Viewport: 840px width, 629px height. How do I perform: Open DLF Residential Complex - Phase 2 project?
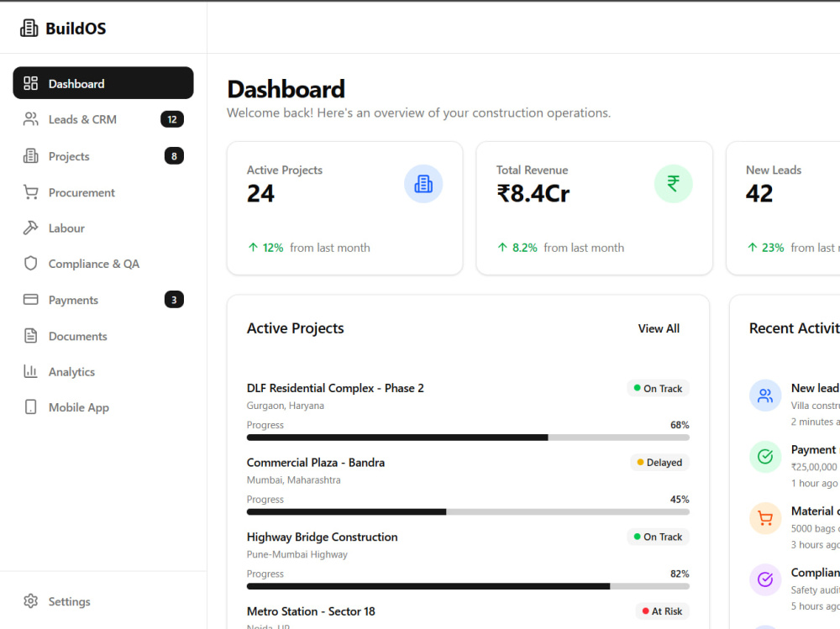pyautogui.click(x=335, y=388)
